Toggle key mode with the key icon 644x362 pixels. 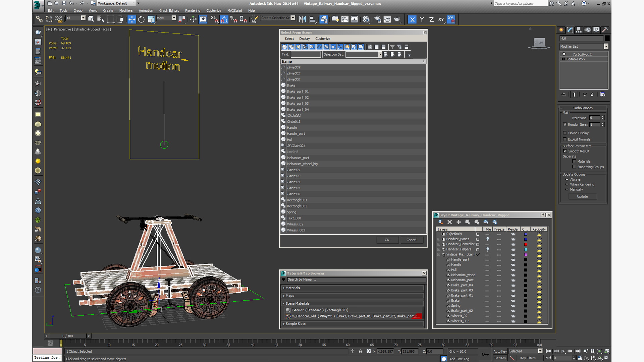click(485, 354)
